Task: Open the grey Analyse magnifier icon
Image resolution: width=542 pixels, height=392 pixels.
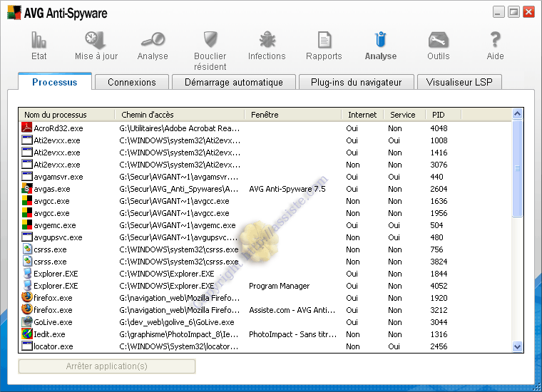Action: pos(153,39)
